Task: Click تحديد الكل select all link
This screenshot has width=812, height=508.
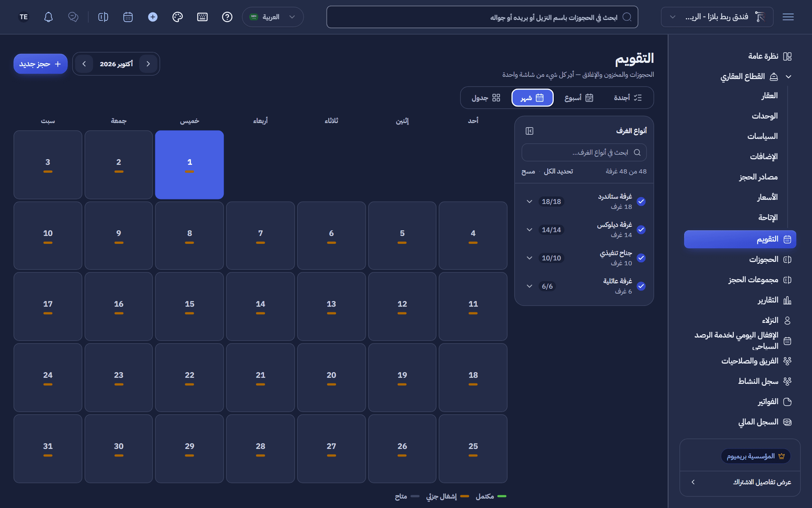Action: [558, 172]
